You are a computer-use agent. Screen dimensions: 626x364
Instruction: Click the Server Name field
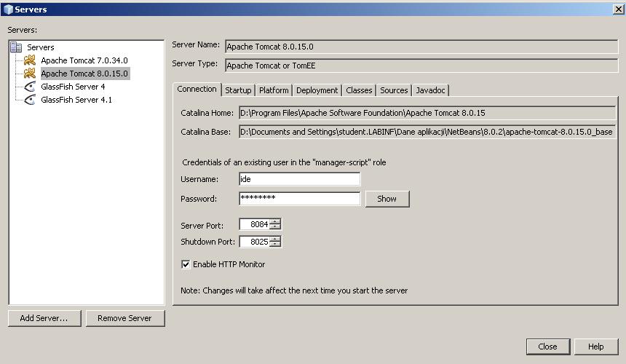421,47
